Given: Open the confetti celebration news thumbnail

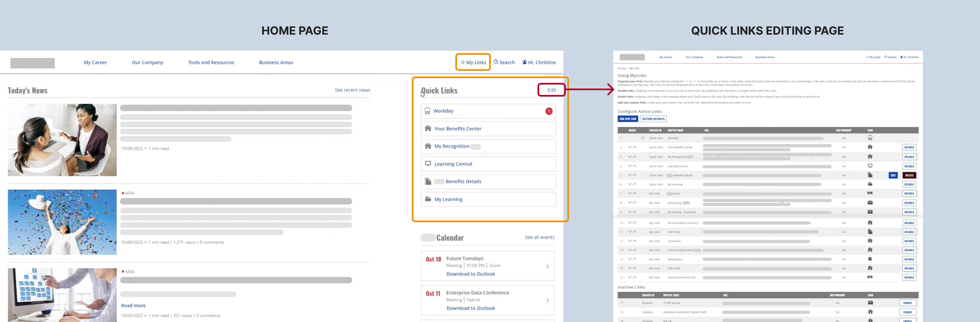Looking at the screenshot, I should 62,222.
